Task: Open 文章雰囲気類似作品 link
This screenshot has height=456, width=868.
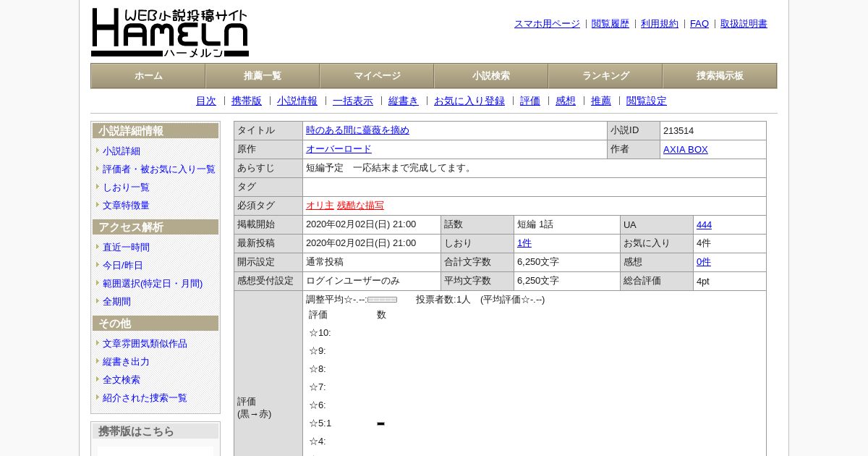Action: [145, 344]
